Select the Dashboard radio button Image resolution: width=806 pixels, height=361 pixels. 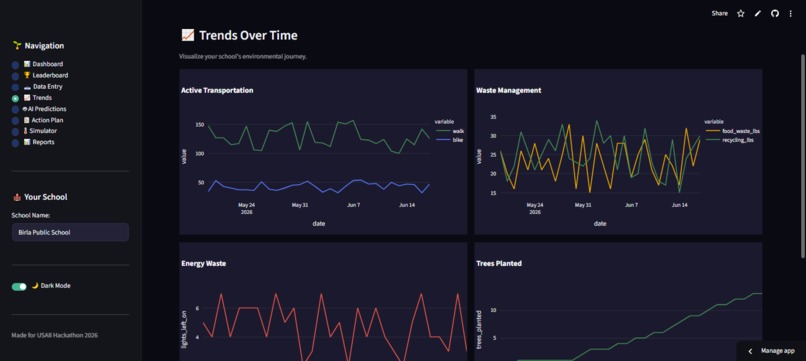(15, 65)
